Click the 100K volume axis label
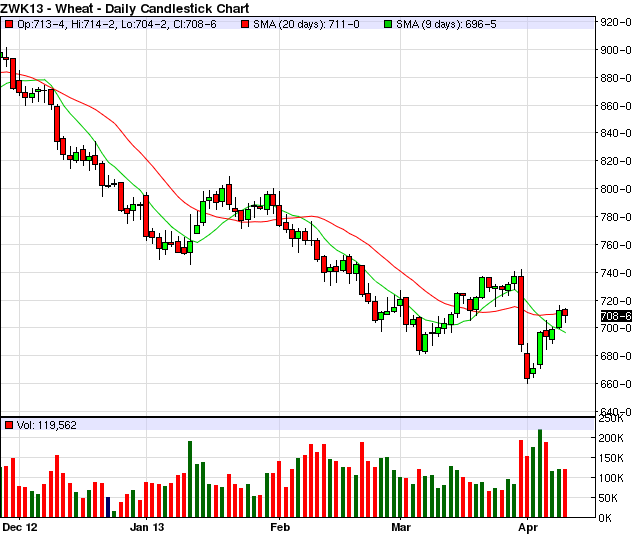The height and width of the screenshot is (536, 640). [x=611, y=478]
